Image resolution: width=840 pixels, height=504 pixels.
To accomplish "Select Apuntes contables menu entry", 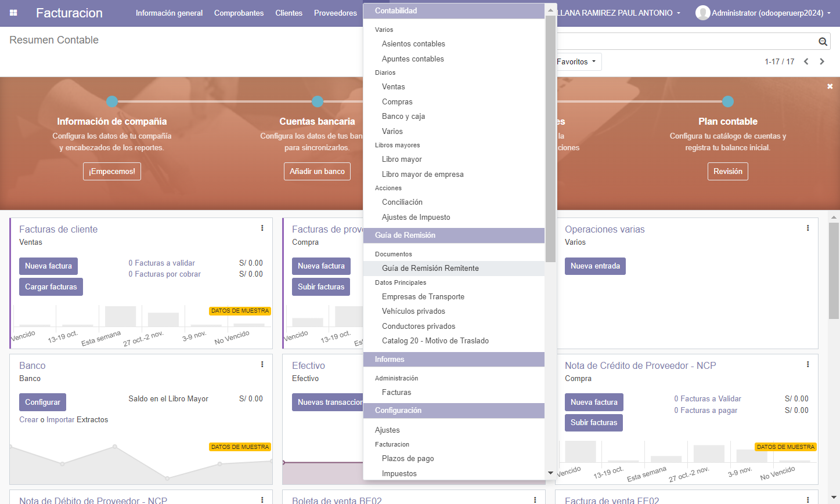I will [x=454, y=59].
